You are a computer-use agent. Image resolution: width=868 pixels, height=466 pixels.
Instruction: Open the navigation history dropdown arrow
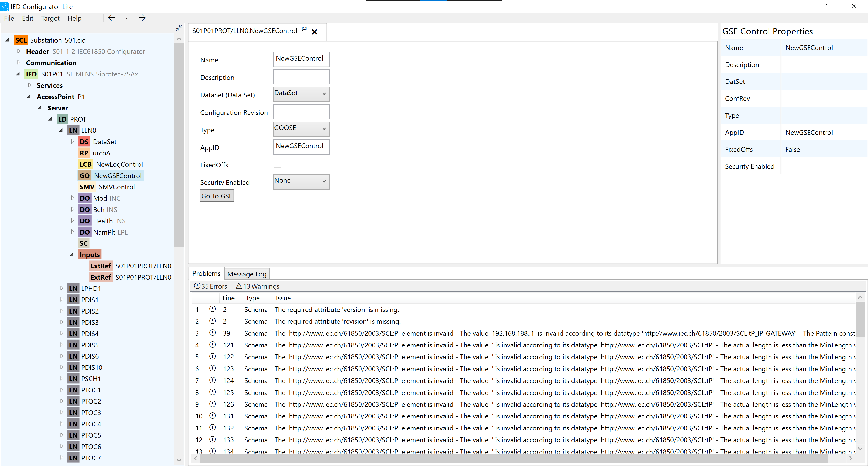(x=127, y=19)
